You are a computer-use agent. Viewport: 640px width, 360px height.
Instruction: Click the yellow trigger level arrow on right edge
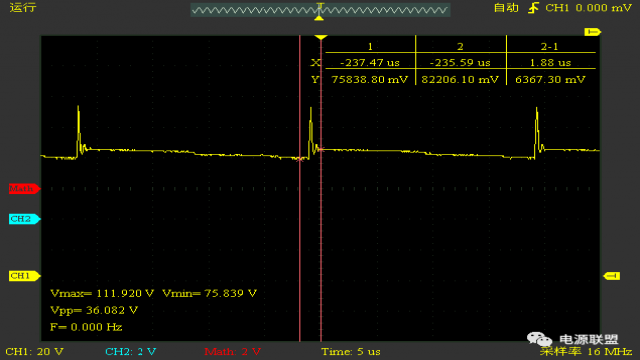click(611, 276)
